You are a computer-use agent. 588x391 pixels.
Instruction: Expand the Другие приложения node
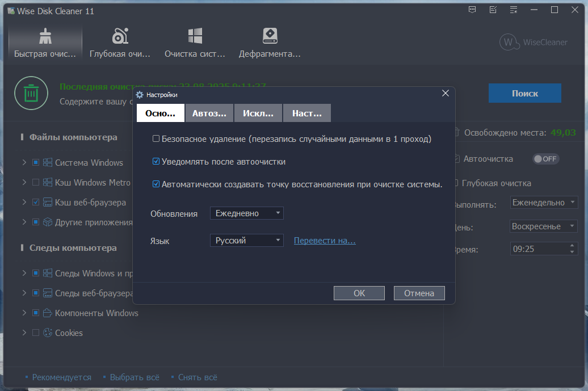pos(24,222)
